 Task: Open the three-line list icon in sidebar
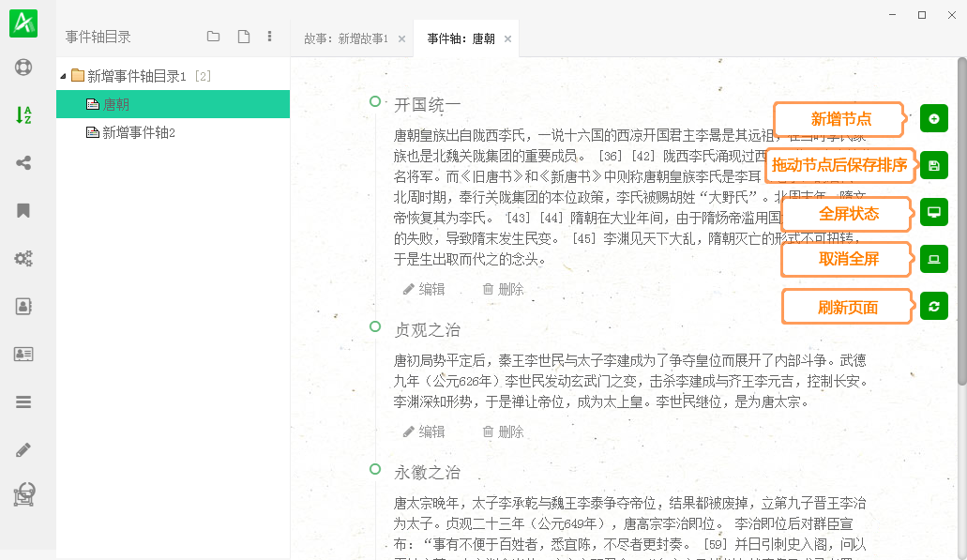pos(23,402)
